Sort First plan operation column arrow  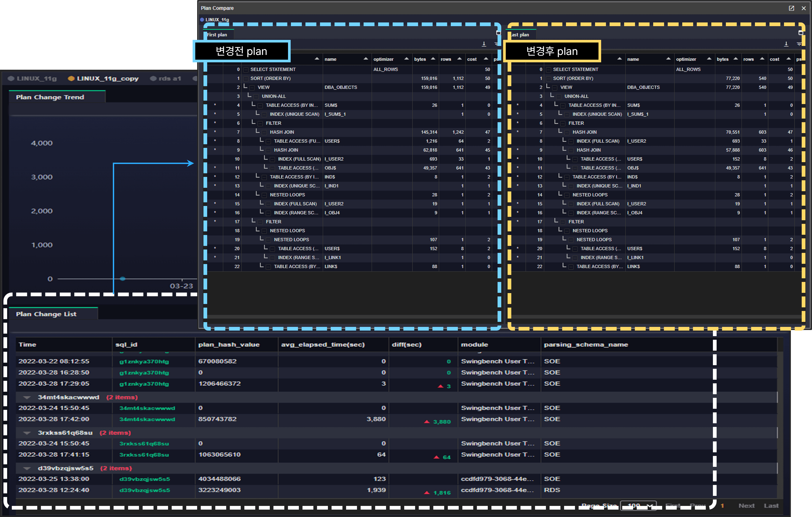317,59
